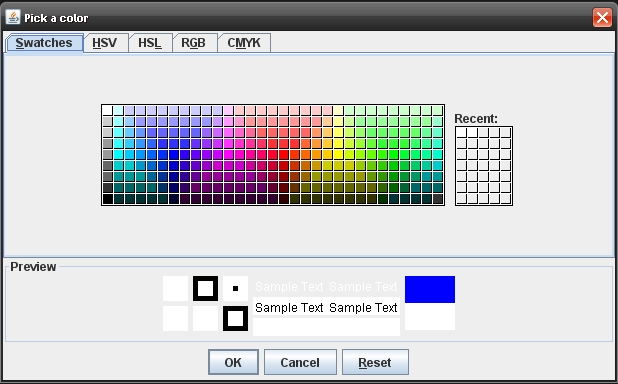
Task: Click the first cell in Recent grid
Action: point(462,133)
